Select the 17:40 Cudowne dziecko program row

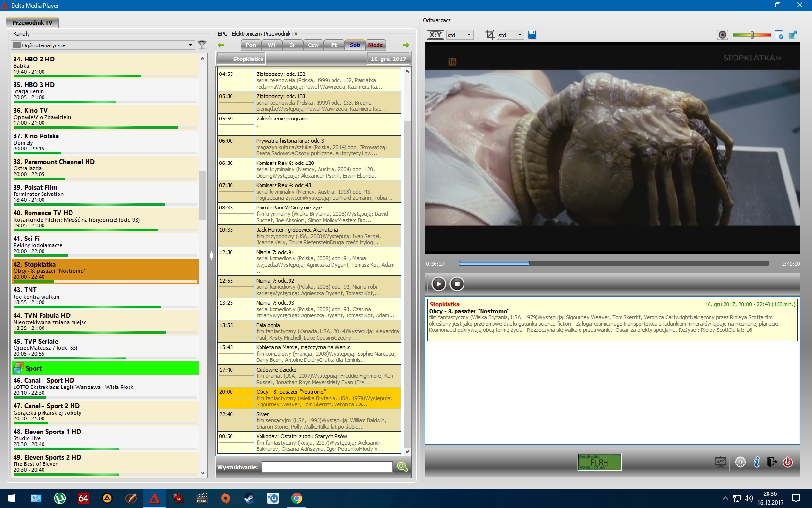coord(309,375)
